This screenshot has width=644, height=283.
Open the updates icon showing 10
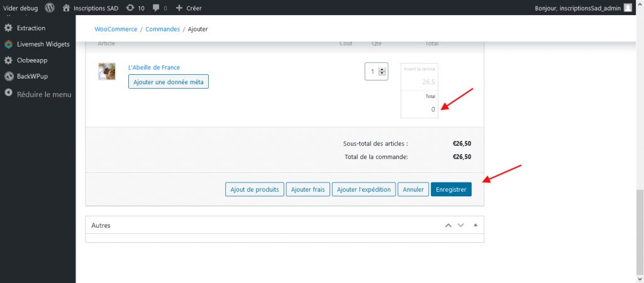click(x=130, y=8)
